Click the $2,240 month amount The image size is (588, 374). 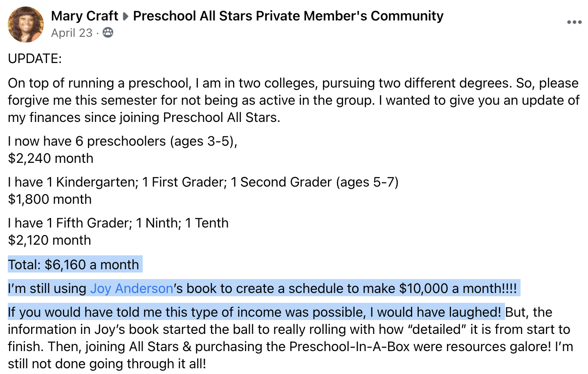(x=51, y=158)
